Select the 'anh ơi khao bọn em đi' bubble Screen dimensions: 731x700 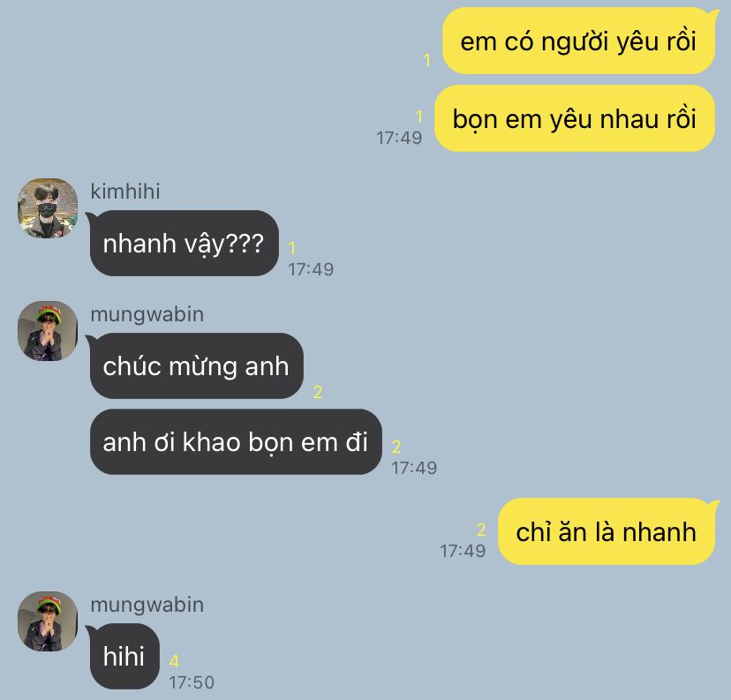236,442
